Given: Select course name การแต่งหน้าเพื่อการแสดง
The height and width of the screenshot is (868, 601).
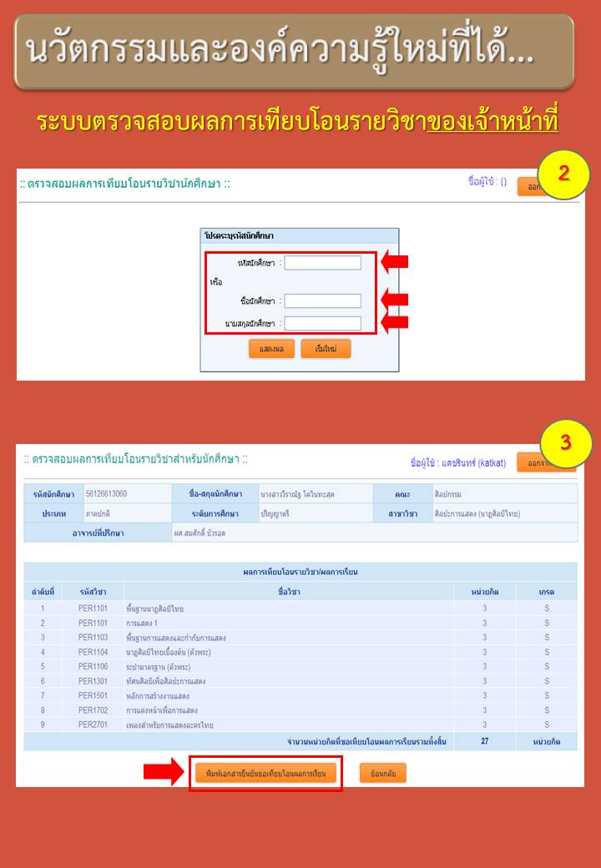Looking at the screenshot, I should point(162,710).
